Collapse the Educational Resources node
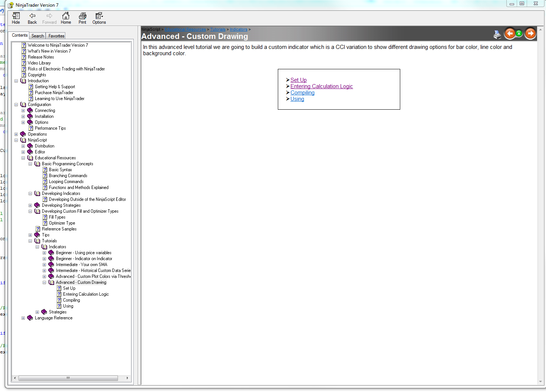The width and height of the screenshot is (546, 392). click(x=23, y=158)
